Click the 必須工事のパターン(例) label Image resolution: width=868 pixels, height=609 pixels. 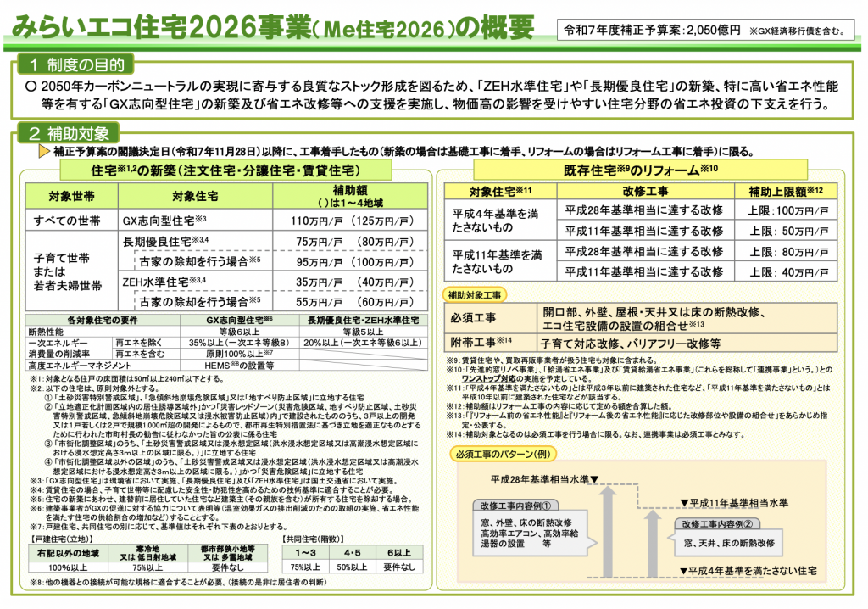pos(502,454)
